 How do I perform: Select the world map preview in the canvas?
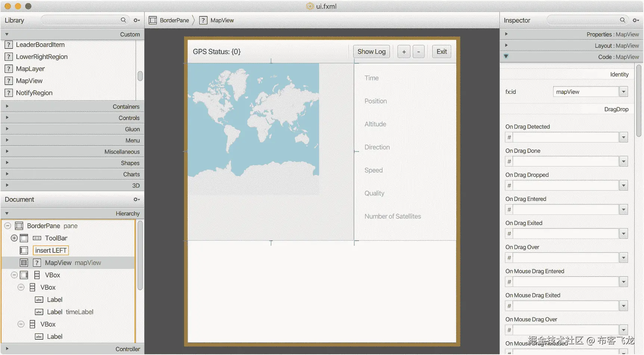click(253, 129)
